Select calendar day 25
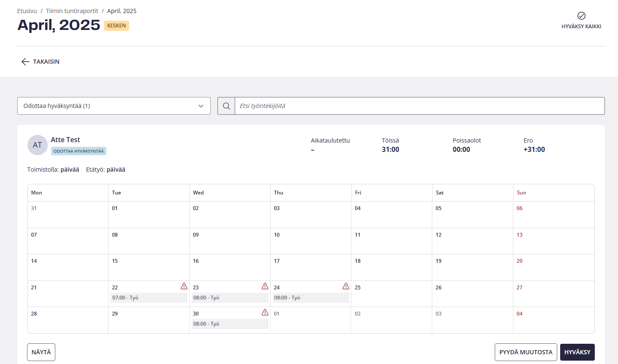 [x=392, y=294]
